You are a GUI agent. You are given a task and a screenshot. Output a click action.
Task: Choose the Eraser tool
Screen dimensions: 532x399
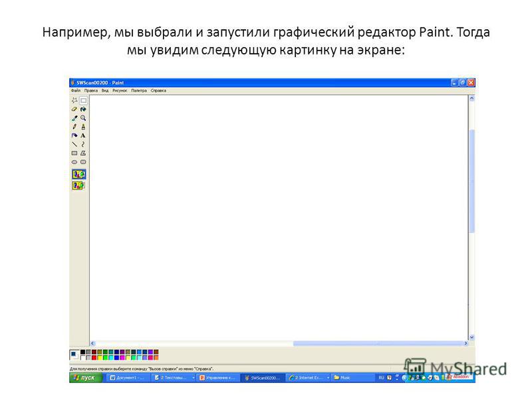[74, 109]
